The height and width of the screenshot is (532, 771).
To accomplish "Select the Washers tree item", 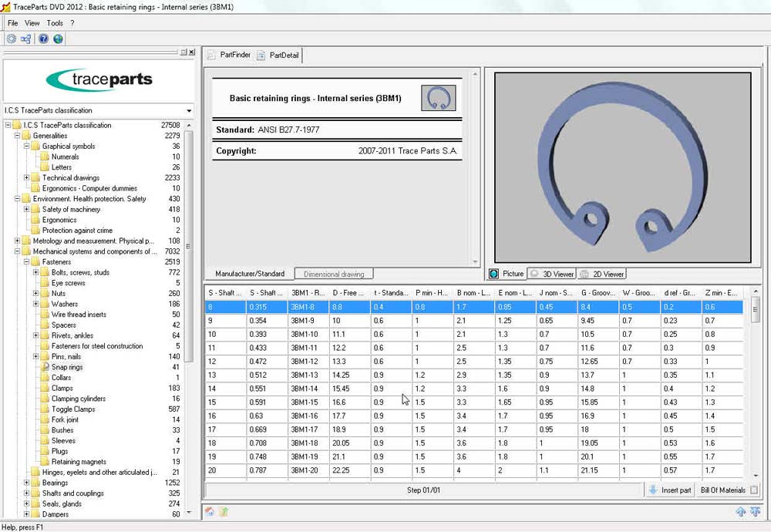I will pyautogui.click(x=65, y=304).
